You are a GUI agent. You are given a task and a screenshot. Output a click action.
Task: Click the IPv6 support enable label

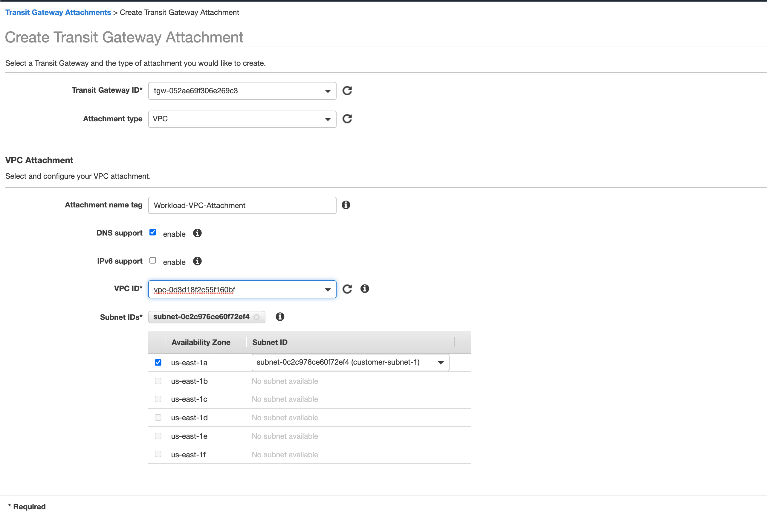174,262
